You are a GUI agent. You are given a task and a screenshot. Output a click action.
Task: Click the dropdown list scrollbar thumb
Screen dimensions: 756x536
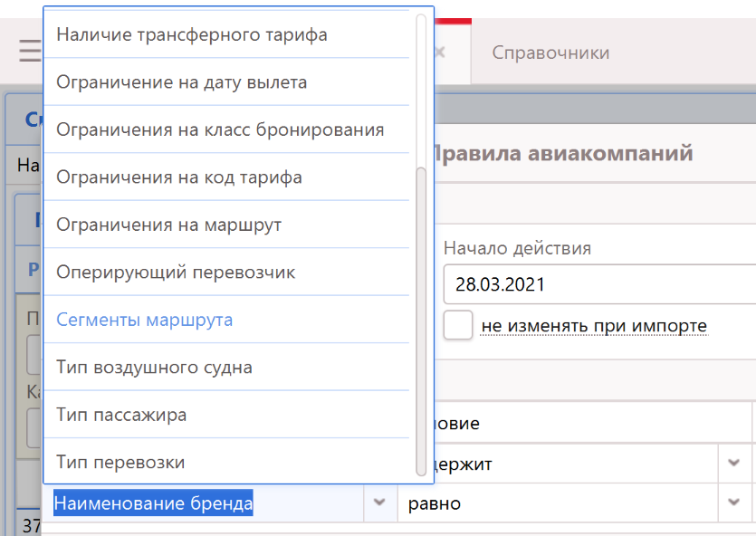tap(420, 321)
